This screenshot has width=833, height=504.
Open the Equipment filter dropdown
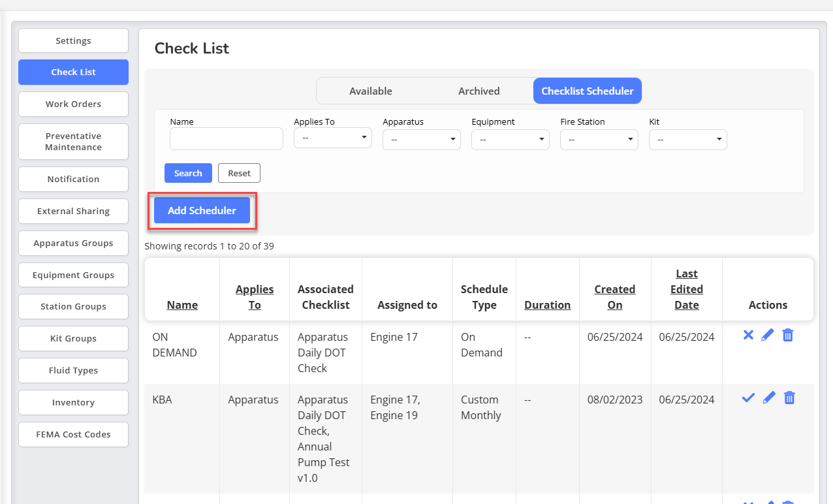coord(511,140)
